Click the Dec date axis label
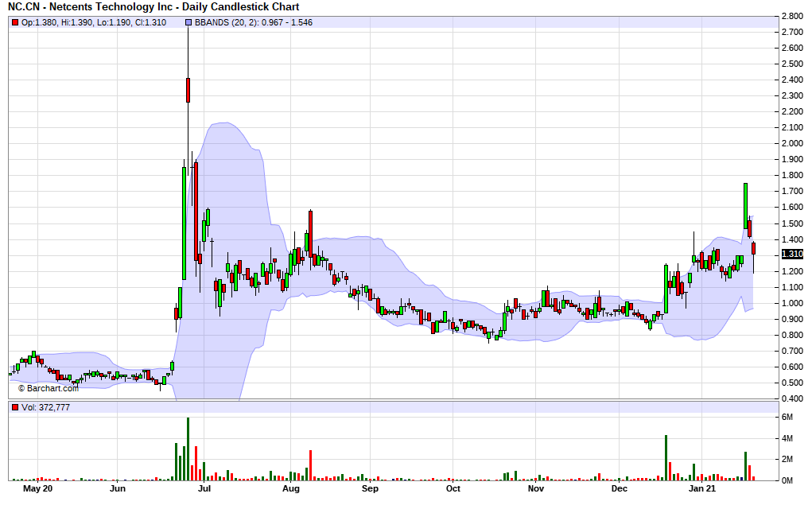Image resolution: width=812 pixels, height=513 pixels. (620, 488)
